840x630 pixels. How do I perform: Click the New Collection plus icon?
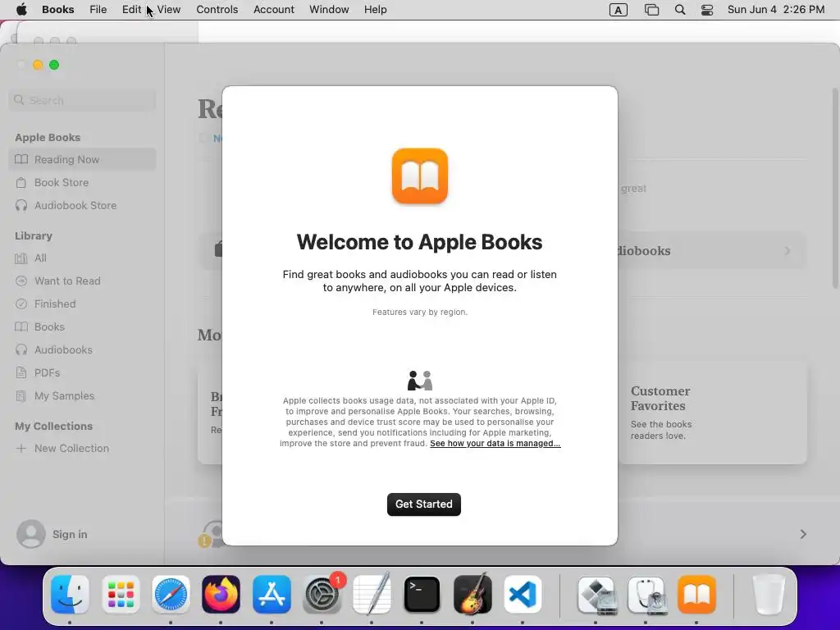click(x=21, y=449)
